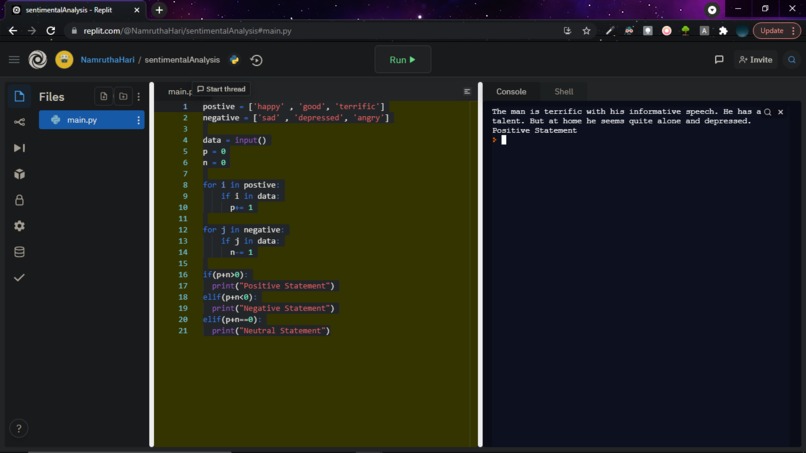The width and height of the screenshot is (806, 453).
Task: Switch to the Console tab
Action: point(511,92)
